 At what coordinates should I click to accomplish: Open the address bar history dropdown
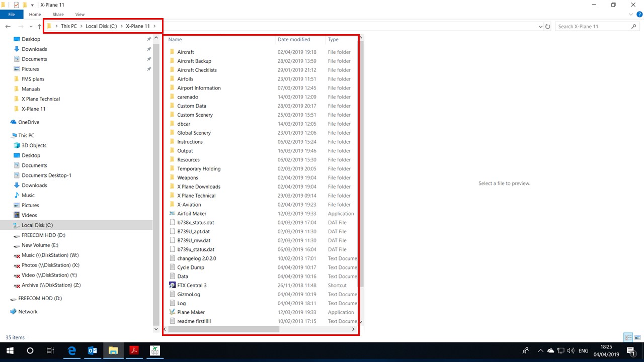click(x=540, y=26)
